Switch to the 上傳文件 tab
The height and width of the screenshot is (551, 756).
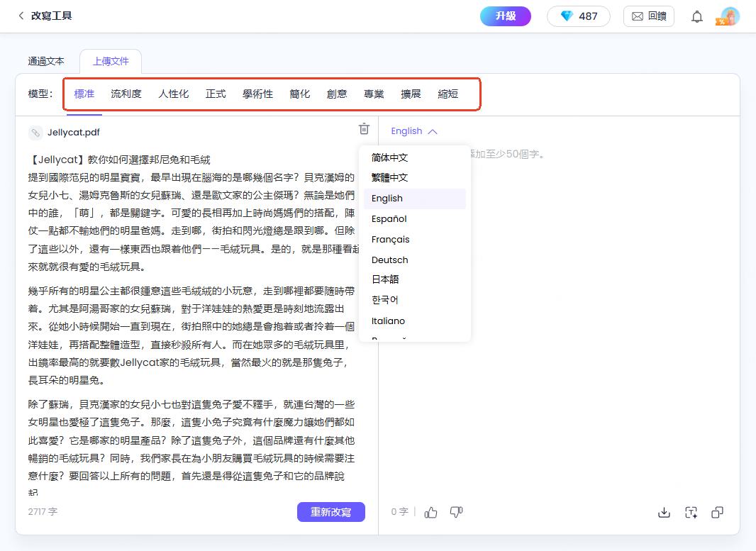(x=111, y=61)
